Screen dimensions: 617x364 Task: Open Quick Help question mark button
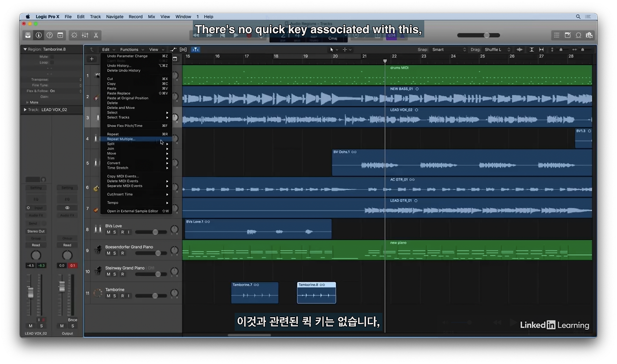coord(50,35)
